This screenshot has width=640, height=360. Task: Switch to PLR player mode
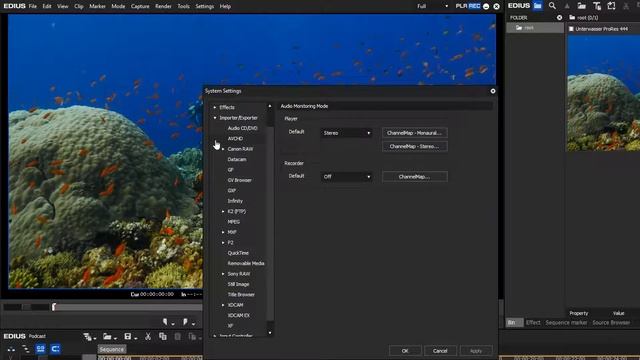click(x=461, y=6)
